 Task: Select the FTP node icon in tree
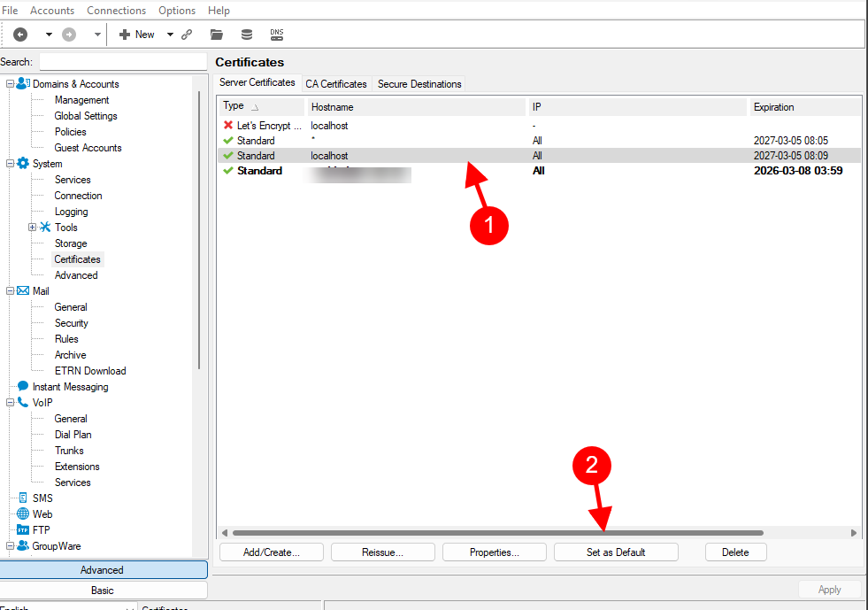23,530
